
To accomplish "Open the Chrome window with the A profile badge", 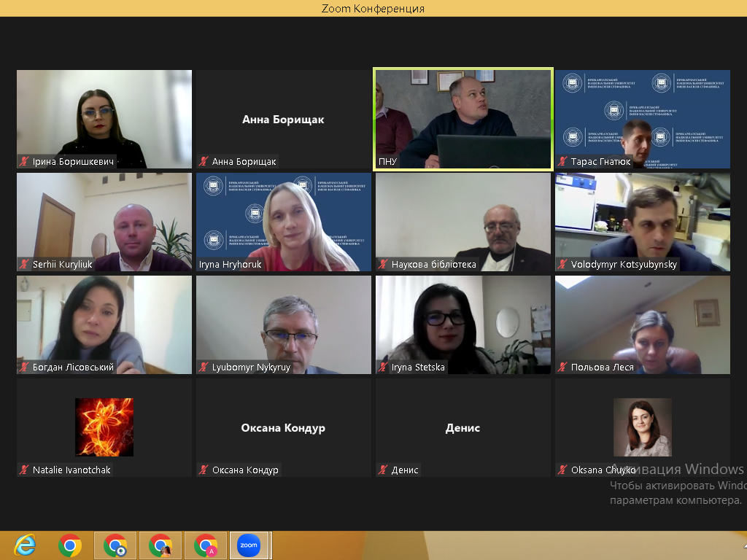I will click(x=205, y=545).
